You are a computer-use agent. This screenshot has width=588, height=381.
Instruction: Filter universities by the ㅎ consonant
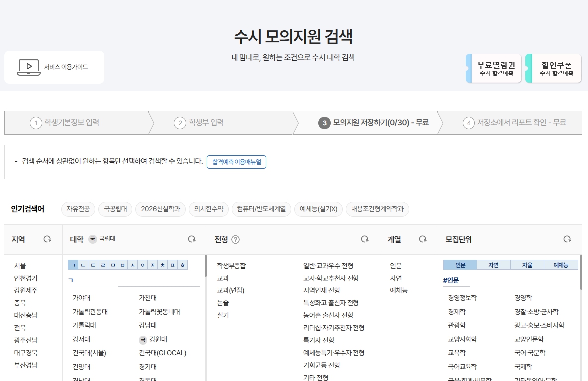[183, 265]
